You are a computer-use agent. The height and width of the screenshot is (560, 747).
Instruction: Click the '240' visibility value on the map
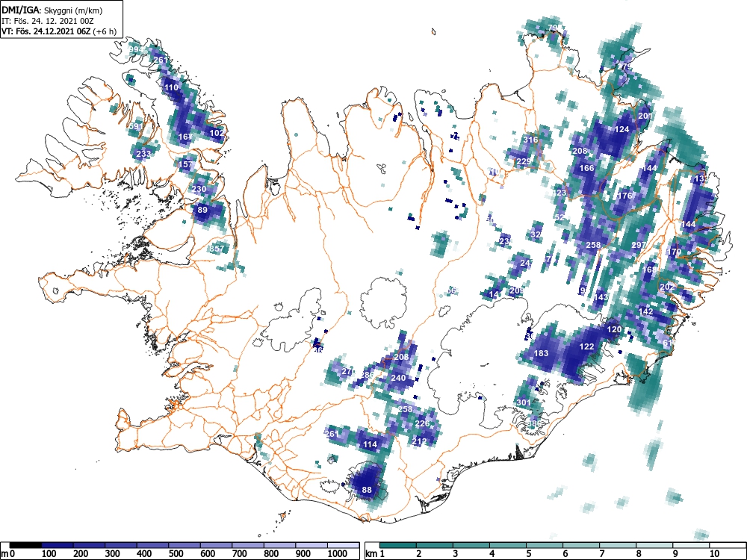398,378
